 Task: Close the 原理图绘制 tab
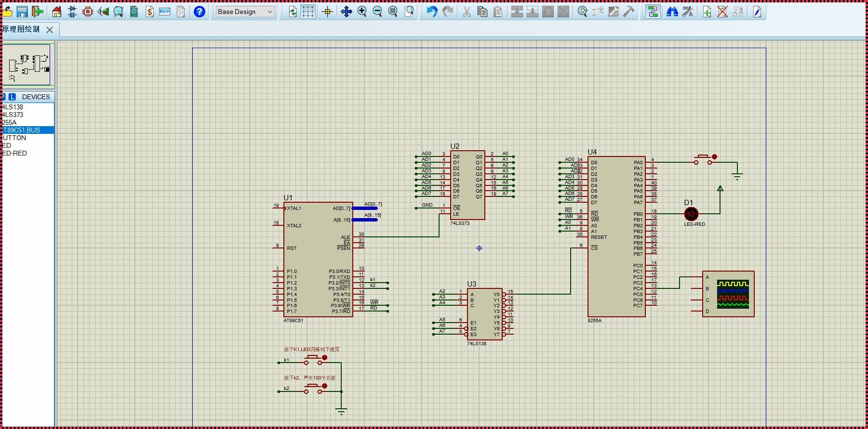[x=50, y=30]
